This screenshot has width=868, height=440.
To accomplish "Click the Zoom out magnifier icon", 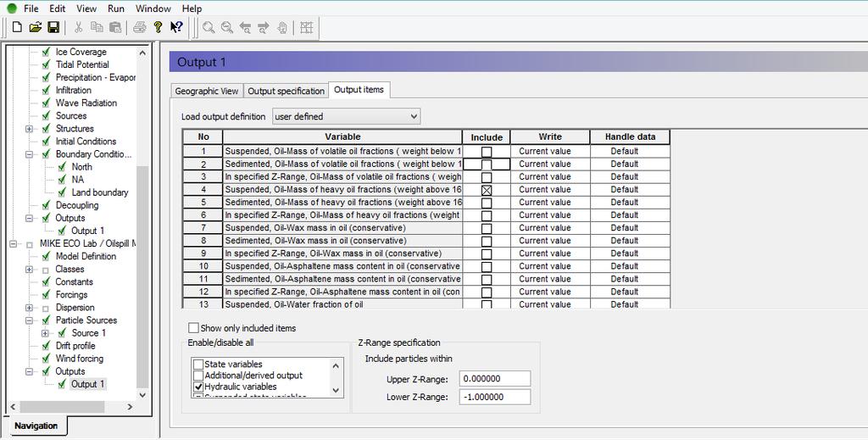I will tap(227, 28).
